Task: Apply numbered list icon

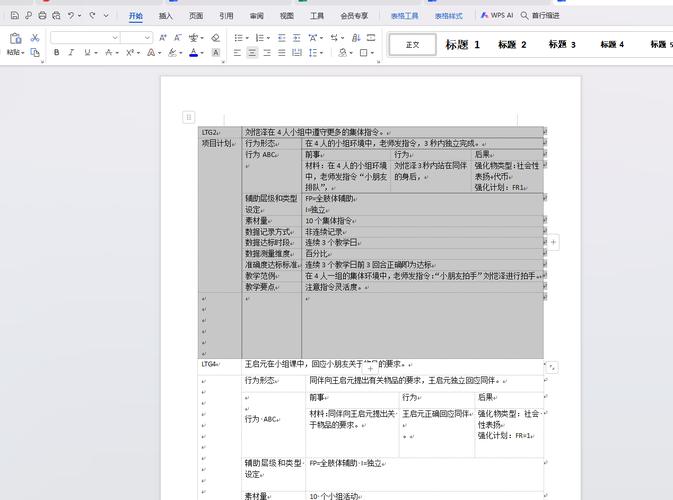Action: pyautogui.click(x=259, y=38)
